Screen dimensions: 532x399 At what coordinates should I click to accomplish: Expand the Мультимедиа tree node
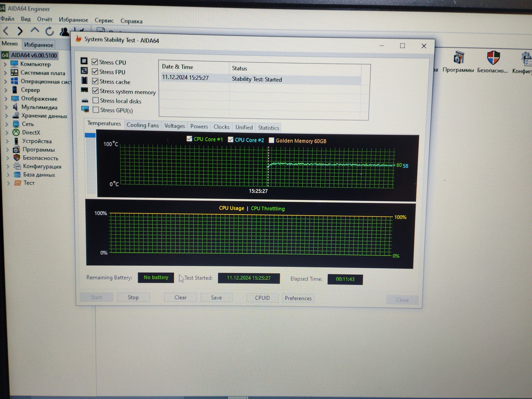pyautogui.click(x=6, y=107)
